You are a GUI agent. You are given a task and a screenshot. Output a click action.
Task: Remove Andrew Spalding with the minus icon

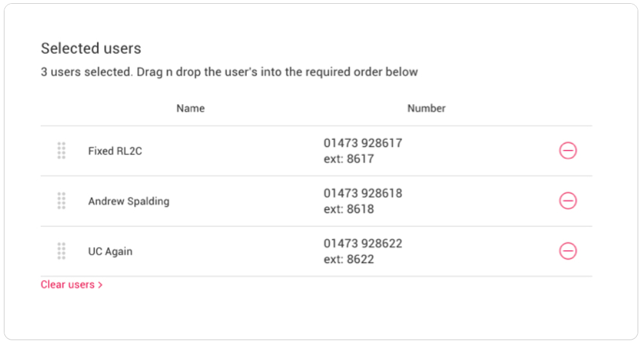click(x=568, y=201)
